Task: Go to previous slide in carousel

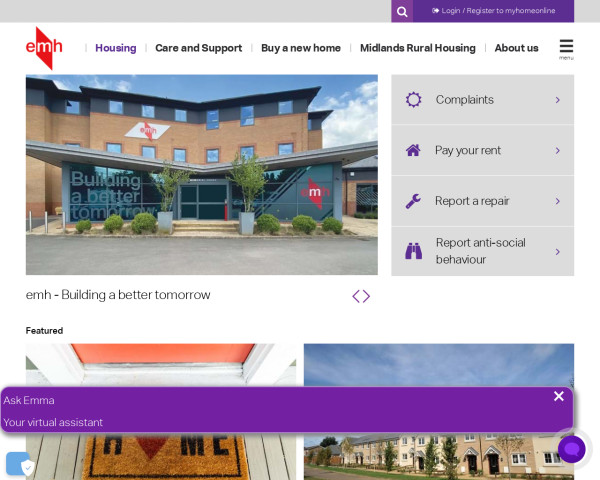Action: [x=356, y=296]
